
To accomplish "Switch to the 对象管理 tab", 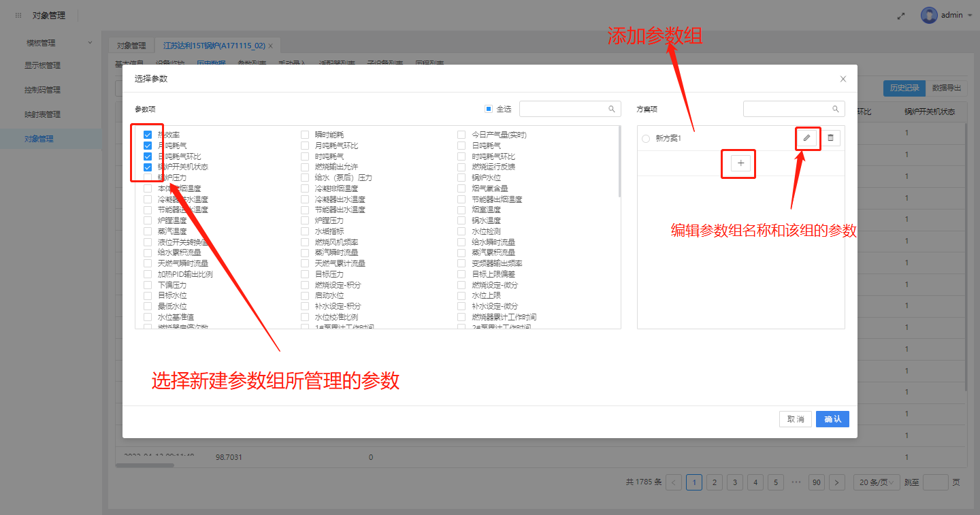I will [x=131, y=46].
